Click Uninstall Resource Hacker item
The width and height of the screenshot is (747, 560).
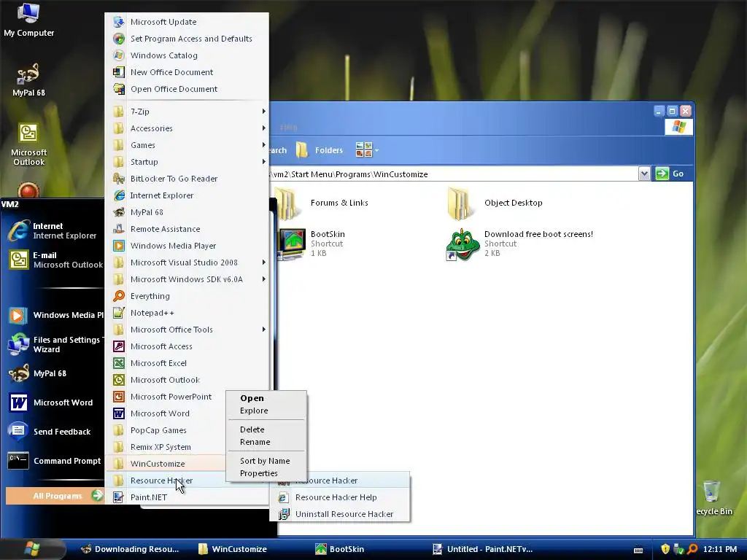click(x=340, y=514)
